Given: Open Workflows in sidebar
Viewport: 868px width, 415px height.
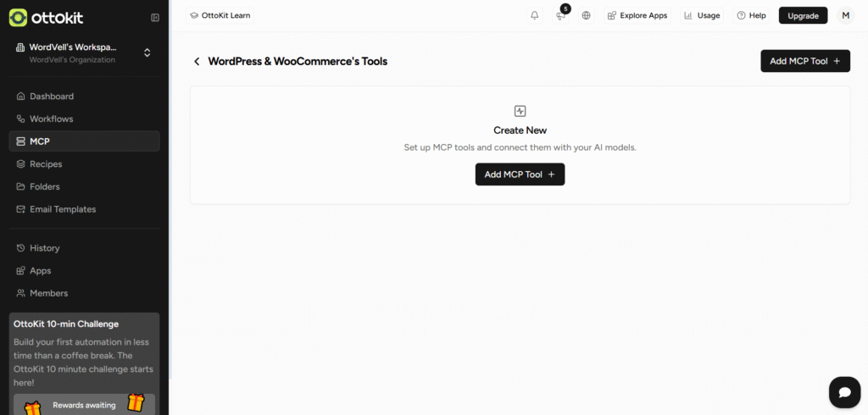Looking at the screenshot, I should click(x=84, y=119).
